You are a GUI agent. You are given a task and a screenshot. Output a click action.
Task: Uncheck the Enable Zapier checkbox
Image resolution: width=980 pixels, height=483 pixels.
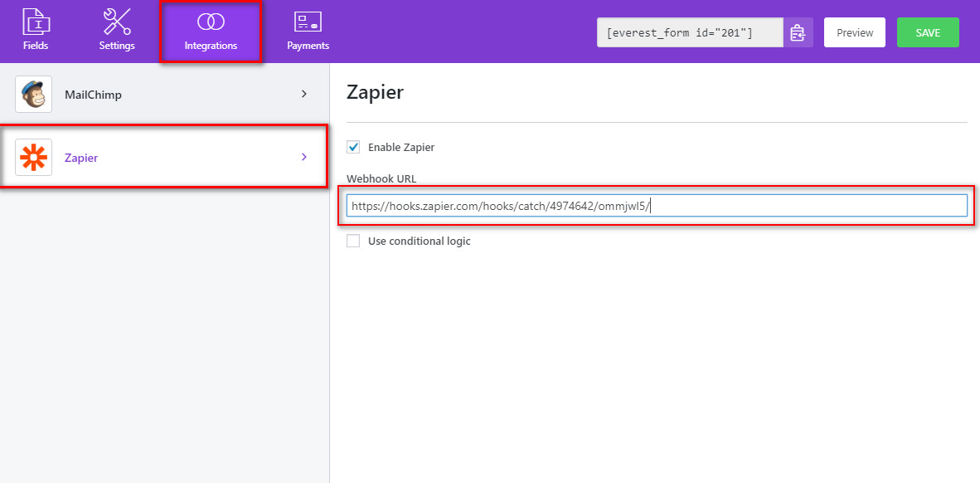[x=353, y=147]
